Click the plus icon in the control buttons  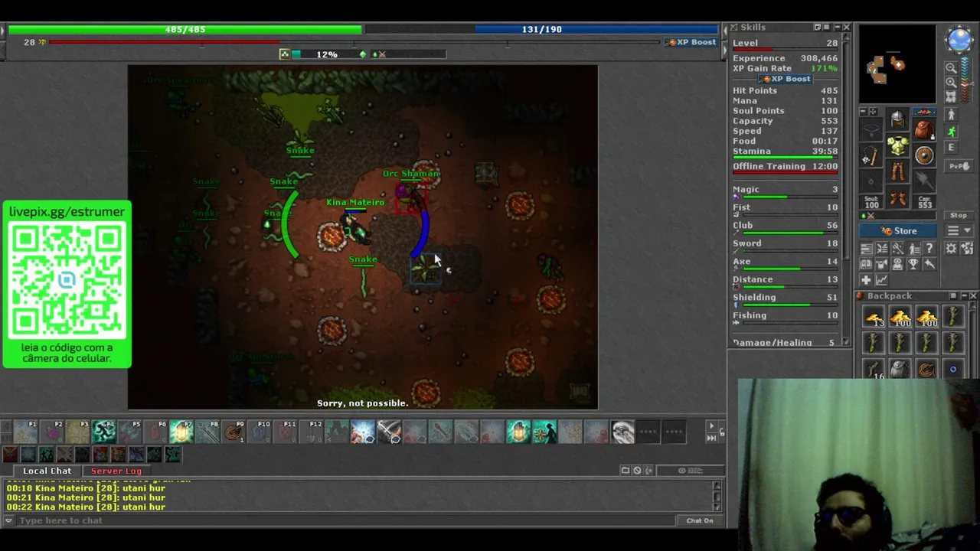pyautogui.click(x=866, y=280)
